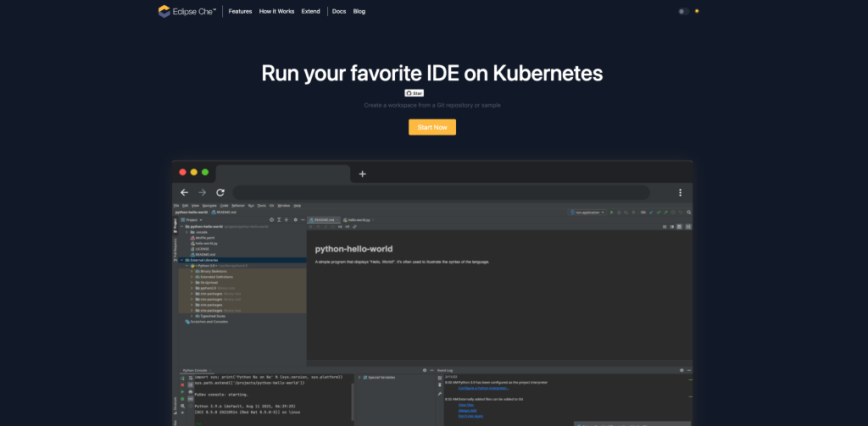Click the Expand All icon in Project panel
This screenshot has width=868, height=426.
click(x=279, y=219)
